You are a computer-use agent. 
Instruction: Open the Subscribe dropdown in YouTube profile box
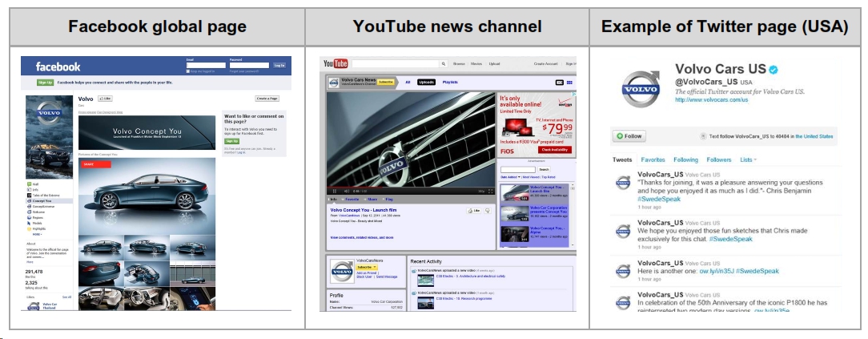tap(365, 267)
